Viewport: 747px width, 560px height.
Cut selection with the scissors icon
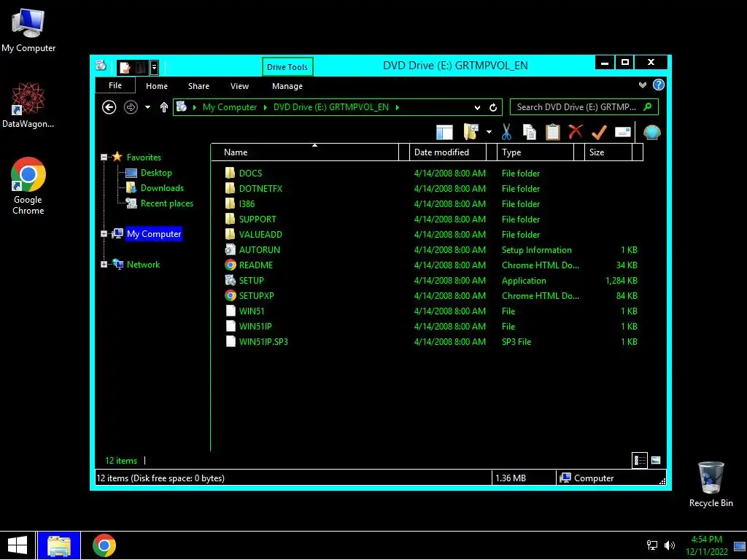click(506, 132)
